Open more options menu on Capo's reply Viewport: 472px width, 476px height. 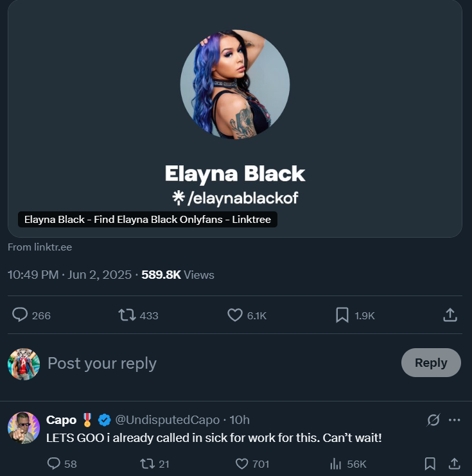(455, 420)
